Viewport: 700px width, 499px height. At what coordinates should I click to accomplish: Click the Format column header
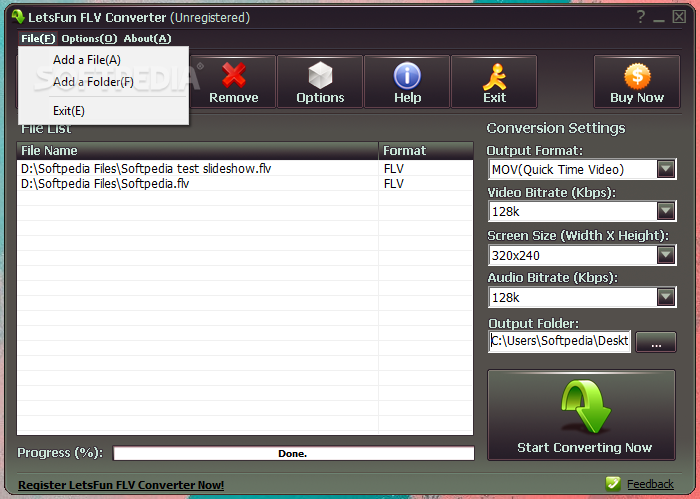pyautogui.click(x=426, y=151)
